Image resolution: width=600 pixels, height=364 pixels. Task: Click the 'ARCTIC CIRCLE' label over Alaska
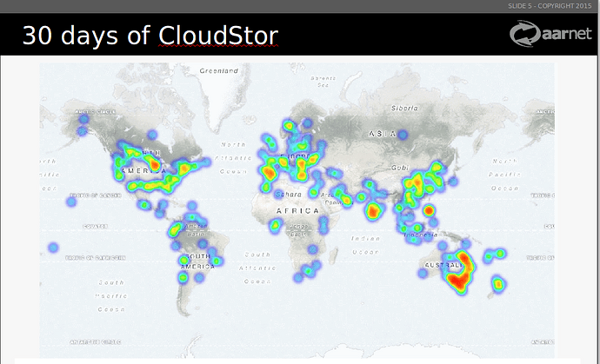pyautogui.click(x=95, y=112)
